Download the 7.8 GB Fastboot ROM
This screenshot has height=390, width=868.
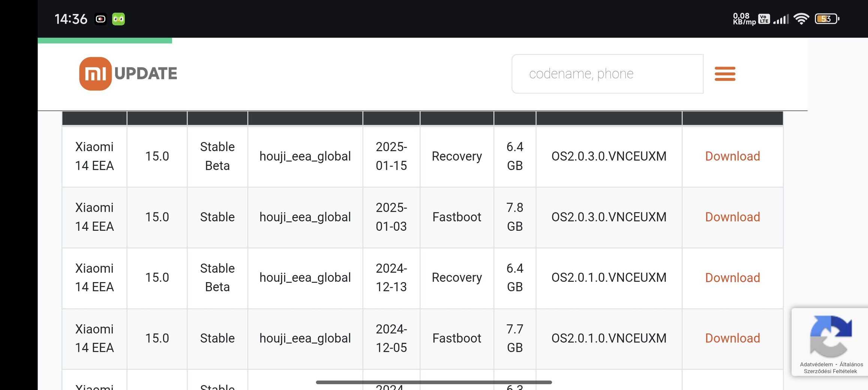coord(732,217)
